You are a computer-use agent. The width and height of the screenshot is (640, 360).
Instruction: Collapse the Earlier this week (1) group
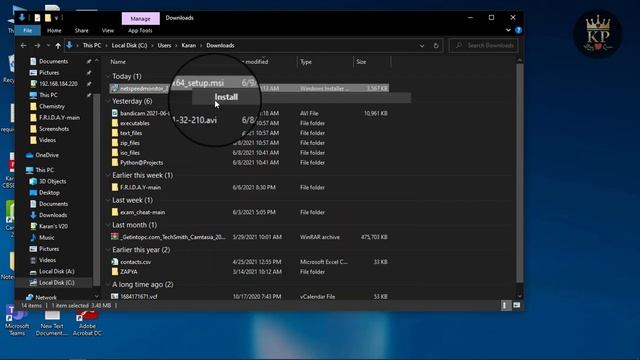pos(108,175)
